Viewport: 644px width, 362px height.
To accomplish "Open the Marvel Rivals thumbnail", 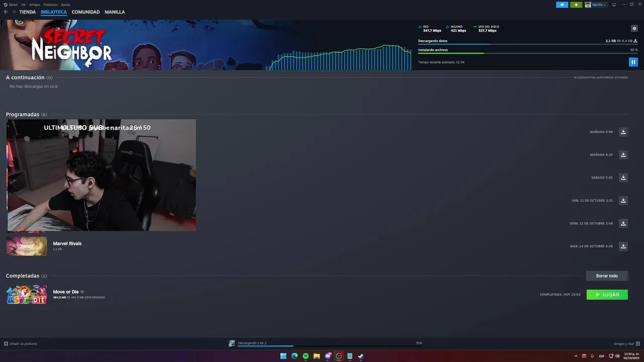I will coord(27,246).
